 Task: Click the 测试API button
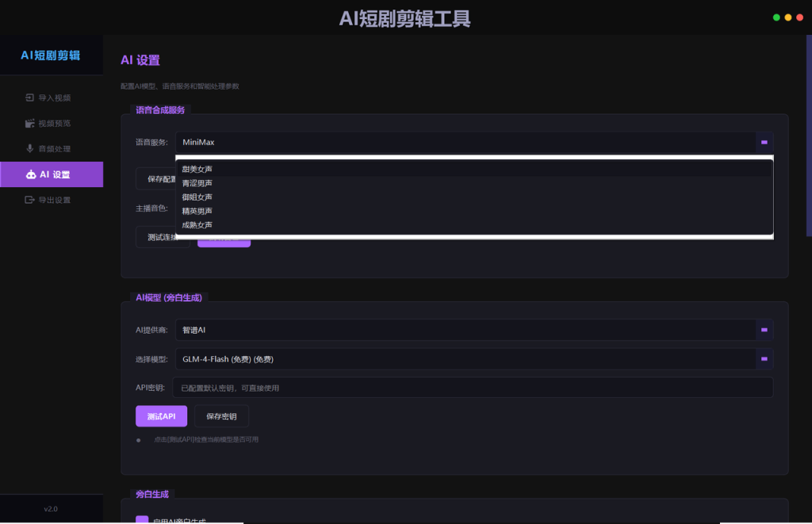tap(161, 416)
